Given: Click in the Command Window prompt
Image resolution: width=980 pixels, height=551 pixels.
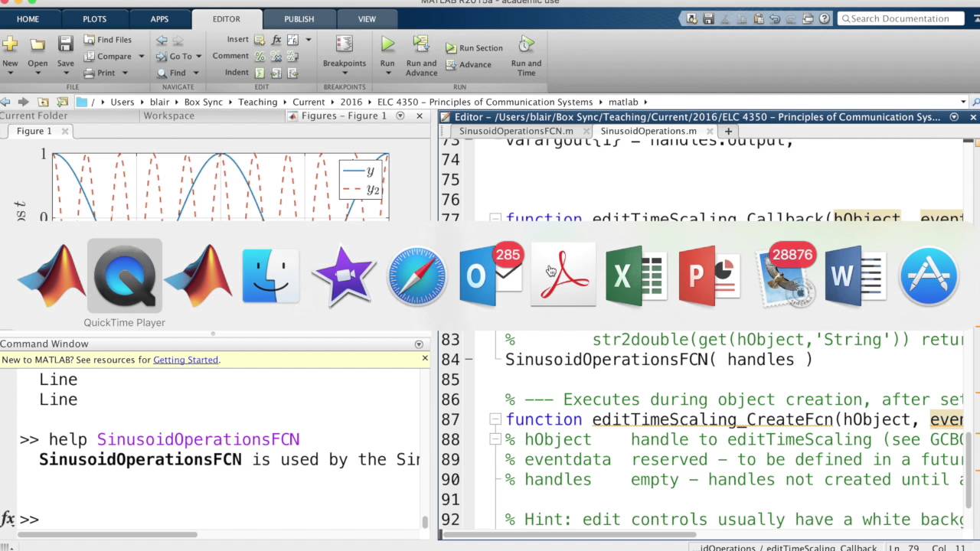Looking at the screenshot, I should (x=230, y=519).
